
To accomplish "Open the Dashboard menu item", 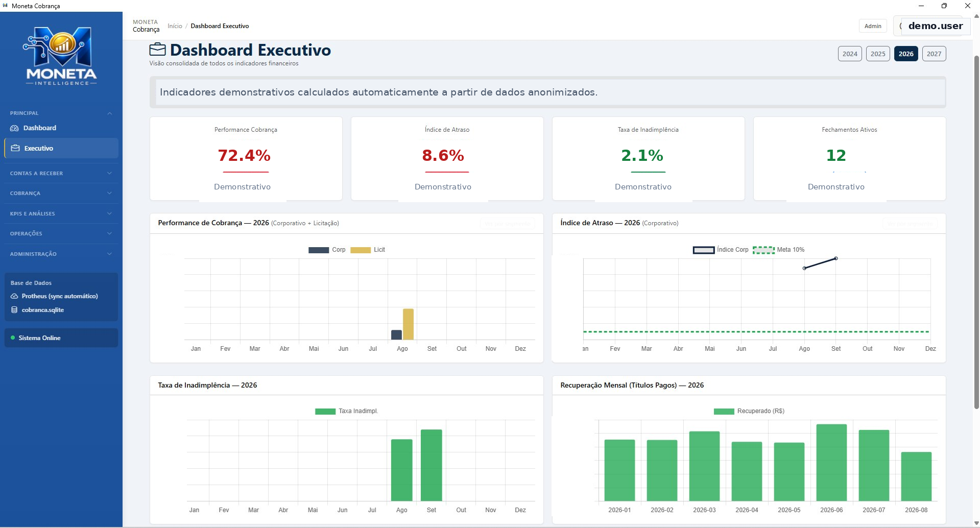I will point(61,128).
